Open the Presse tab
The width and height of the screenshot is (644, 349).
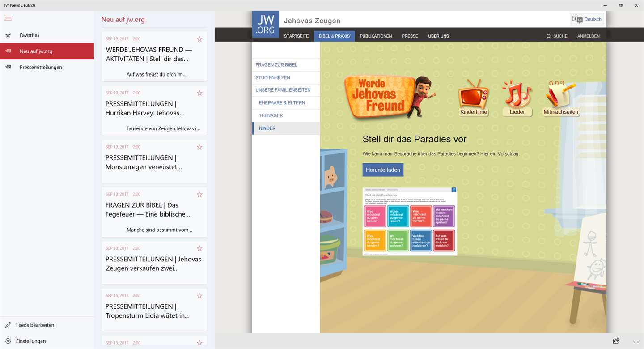(x=410, y=36)
